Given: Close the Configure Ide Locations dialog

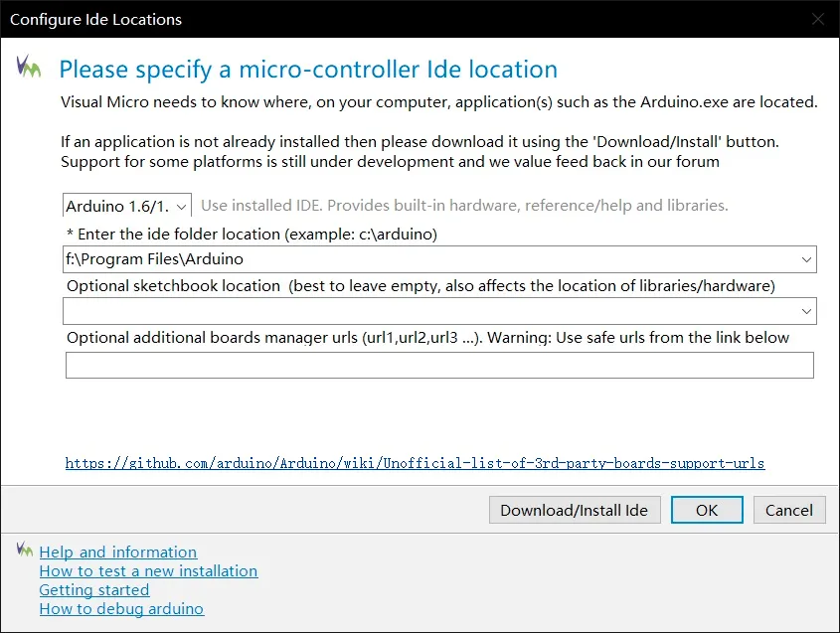Looking at the screenshot, I should pyautogui.click(x=817, y=19).
